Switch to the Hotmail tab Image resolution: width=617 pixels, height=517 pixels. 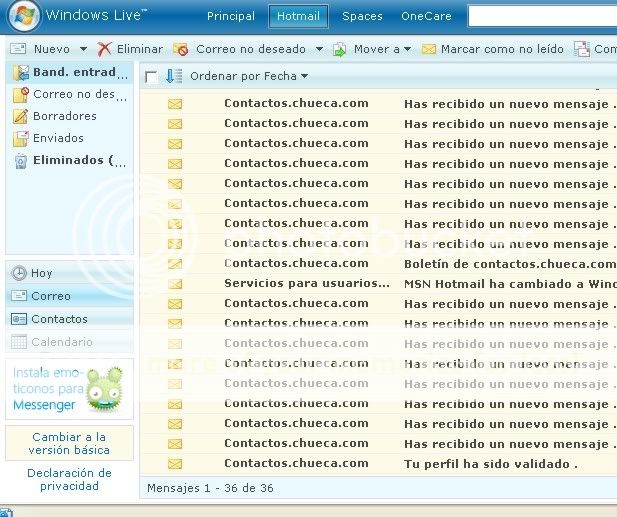tap(298, 16)
